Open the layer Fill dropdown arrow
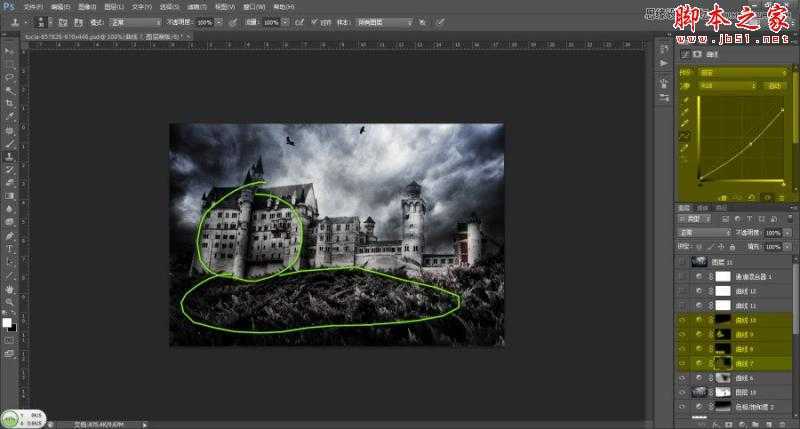Viewport: 800px width, 429px height. (x=787, y=246)
